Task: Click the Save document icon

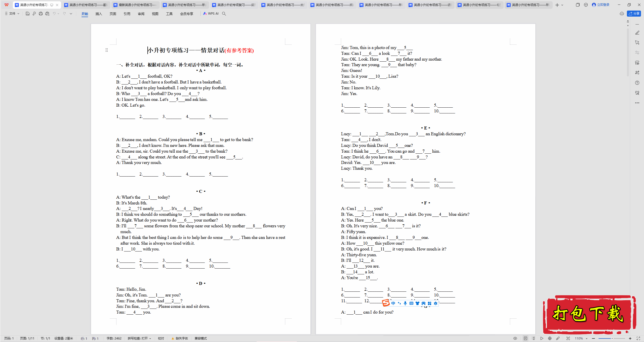Action: pos(28,14)
